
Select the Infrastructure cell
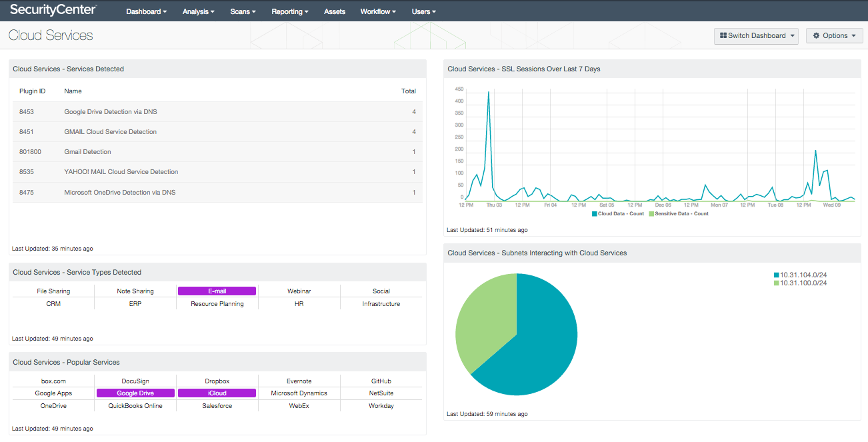pyautogui.click(x=381, y=304)
